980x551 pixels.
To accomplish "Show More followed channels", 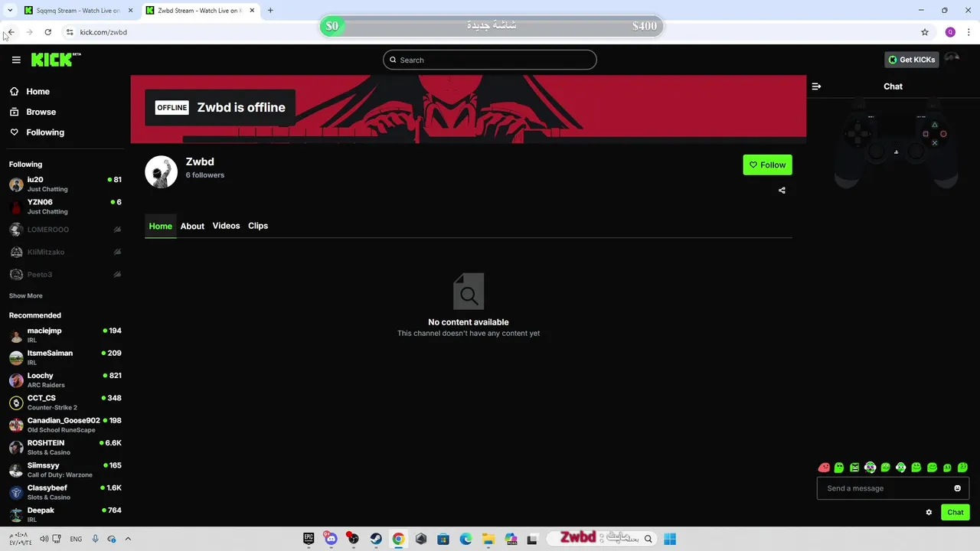I will tap(26, 296).
